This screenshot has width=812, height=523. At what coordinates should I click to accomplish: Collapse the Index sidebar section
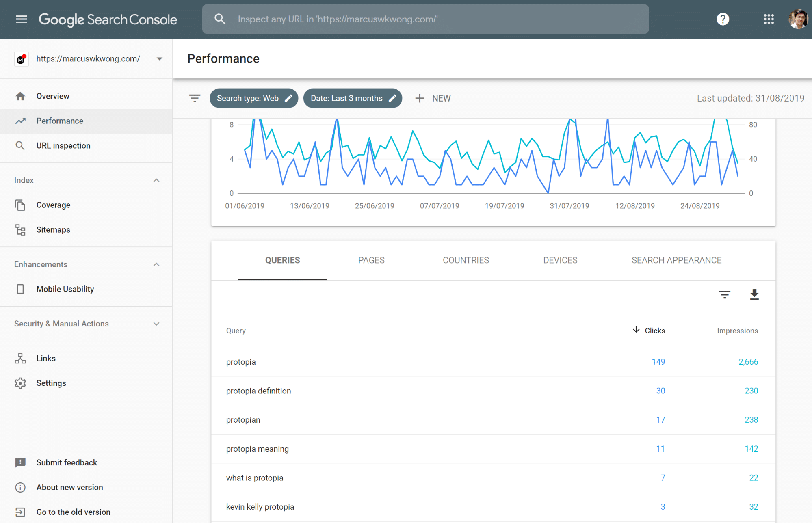pos(156,180)
